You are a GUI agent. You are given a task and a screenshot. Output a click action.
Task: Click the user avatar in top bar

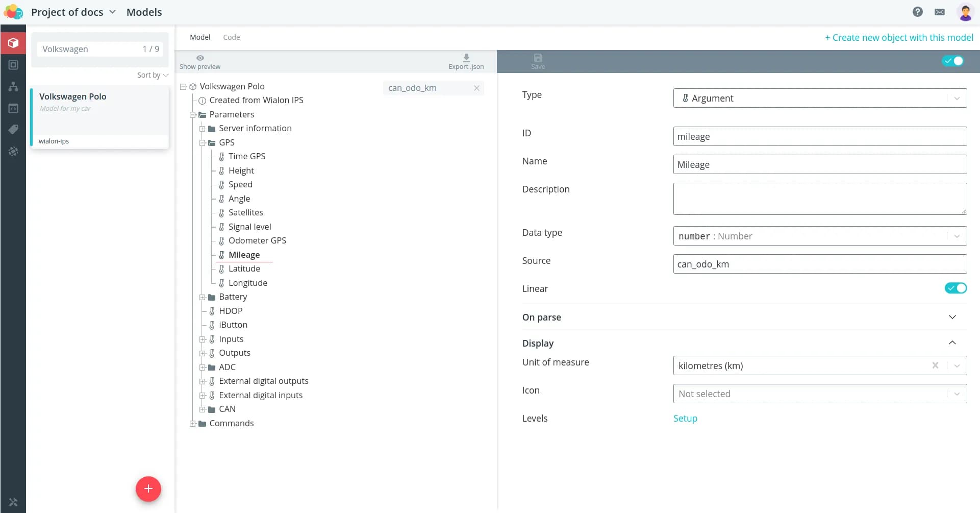[x=965, y=12]
